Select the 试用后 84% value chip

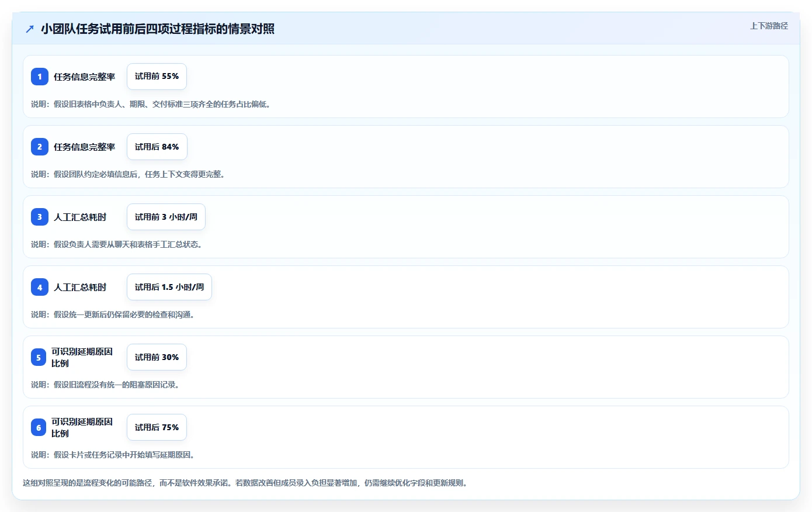(157, 147)
